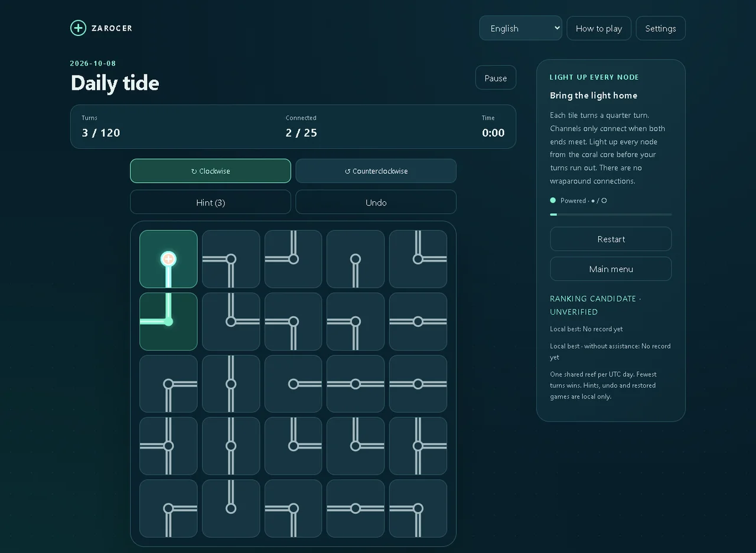756x553 pixels.
Task: Rotate the corner tile in top row, second column
Action: coord(231,259)
